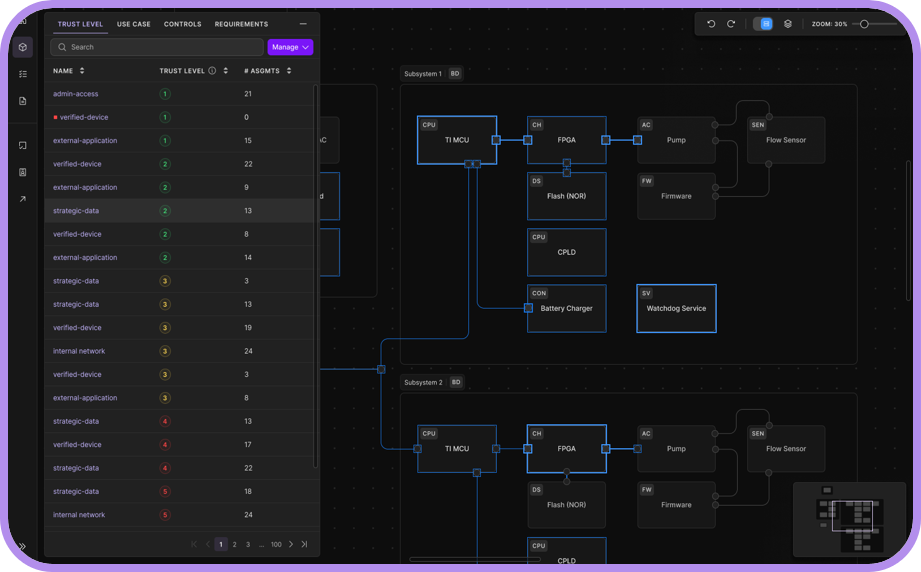The image size is (921, 572).
Task: Click trust level 5 badge for internal network
Action: tap(165, 515)
